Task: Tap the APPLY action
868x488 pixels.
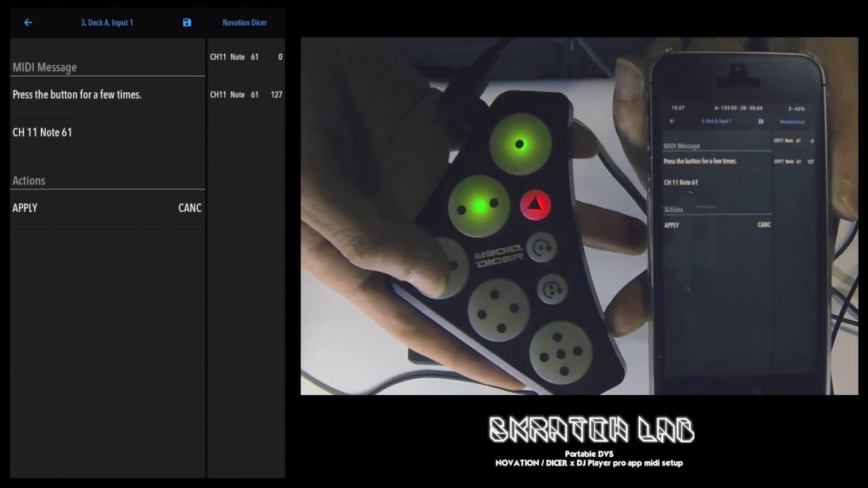Action: pos(25,208)
